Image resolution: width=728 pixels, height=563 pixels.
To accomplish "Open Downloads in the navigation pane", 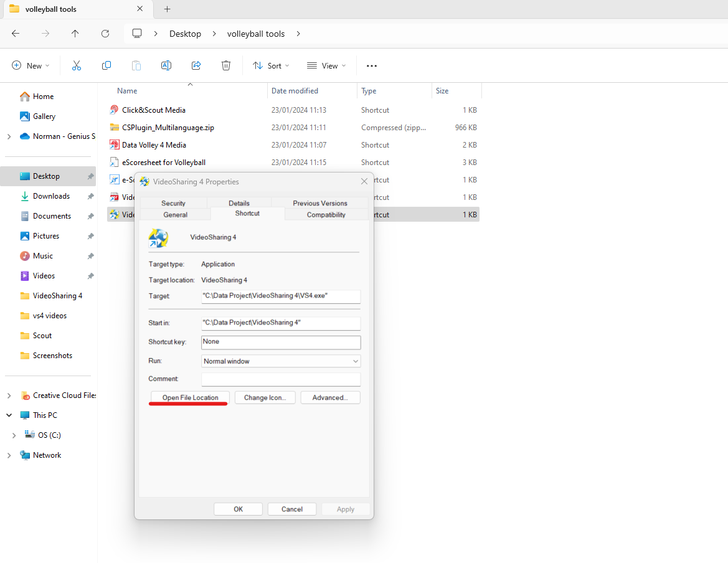I will coord(51,196).
